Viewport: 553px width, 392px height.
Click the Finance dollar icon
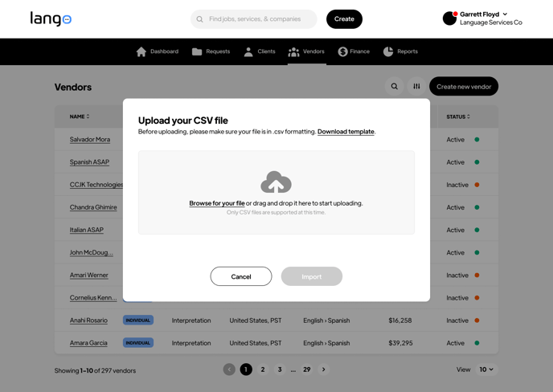click(342, 51)
